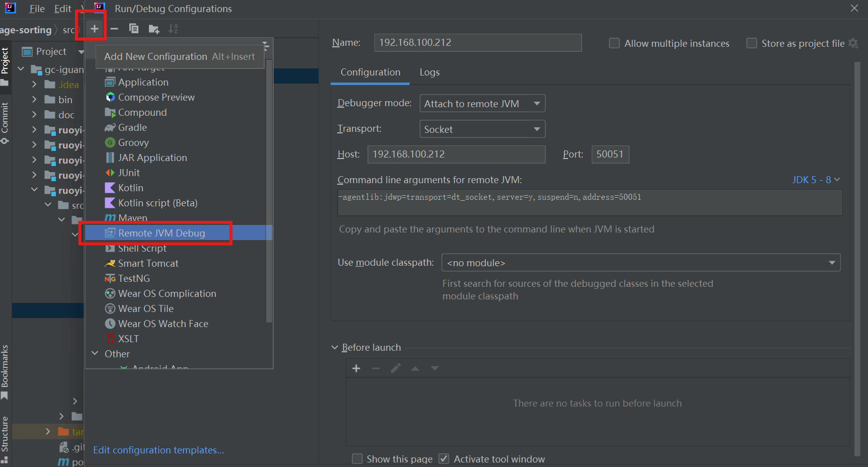868x467 pixels.
Task: Enable Show this page checkbox
Action: (357, 459)
